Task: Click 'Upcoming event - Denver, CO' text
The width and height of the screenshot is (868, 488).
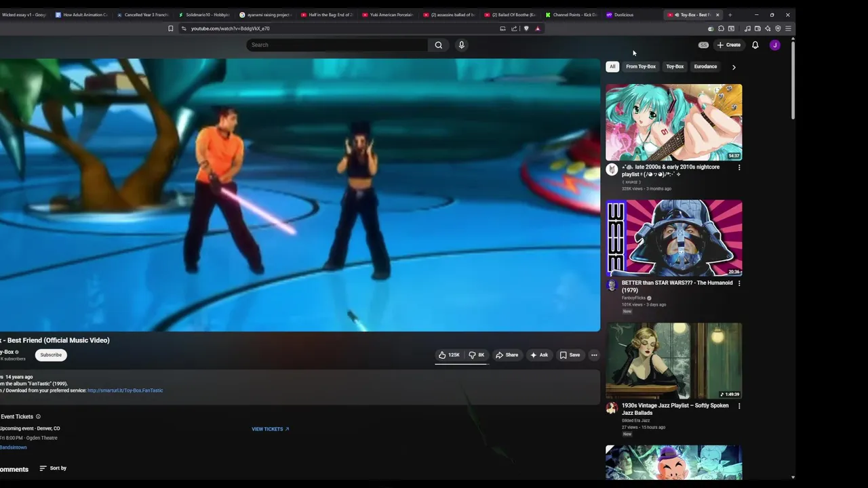Action: click(x=30, y=428)
